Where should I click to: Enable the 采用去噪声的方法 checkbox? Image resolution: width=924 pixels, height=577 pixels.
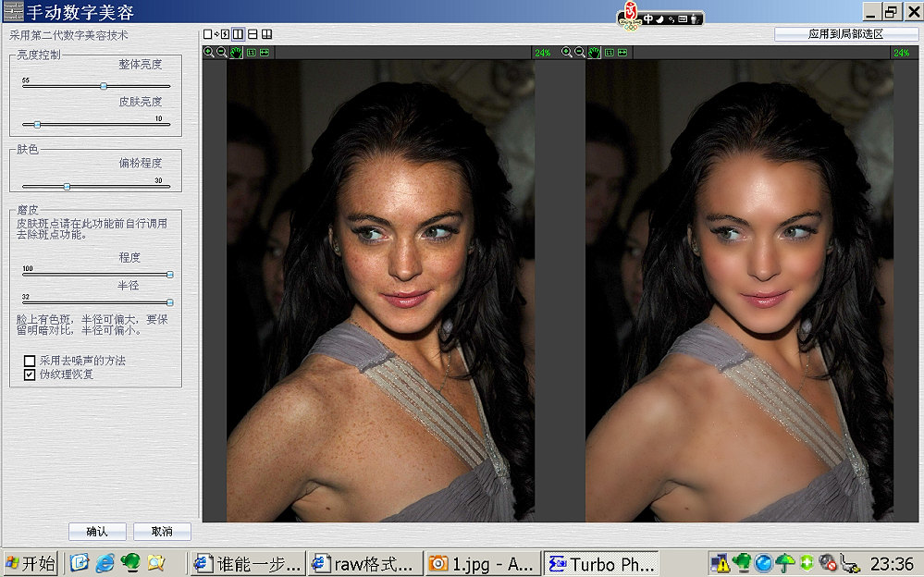[x=30, y=361]
